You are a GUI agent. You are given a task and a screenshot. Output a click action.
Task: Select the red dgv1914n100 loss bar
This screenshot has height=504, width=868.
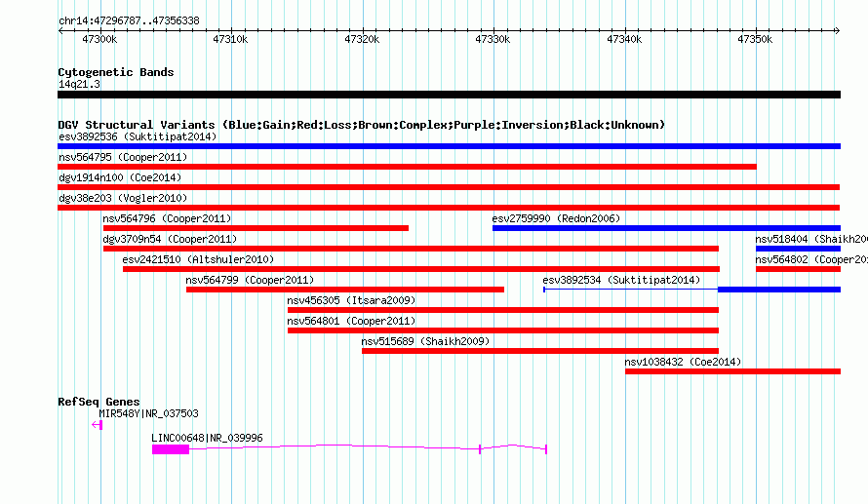click(x=449, y=187)
